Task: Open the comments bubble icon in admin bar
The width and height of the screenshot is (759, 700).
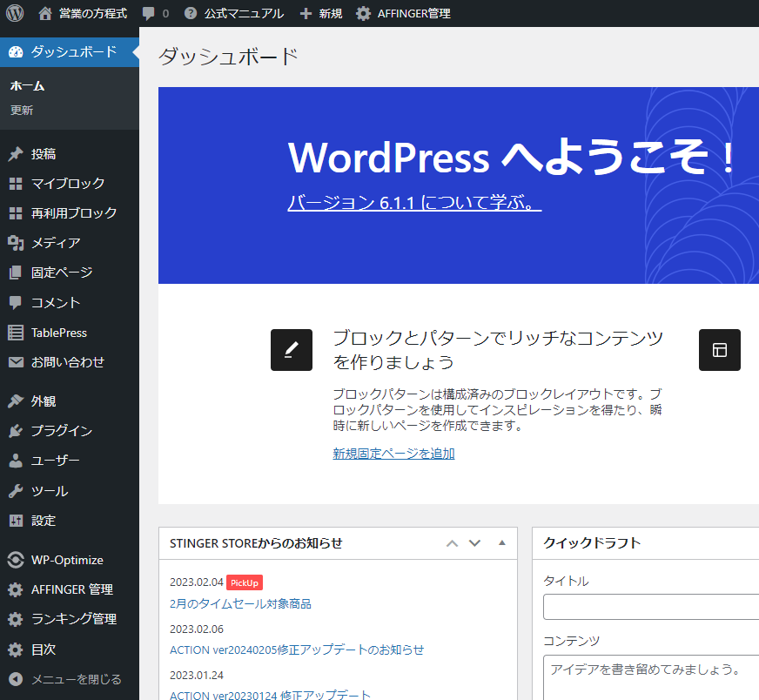Action: coord(149,14)
